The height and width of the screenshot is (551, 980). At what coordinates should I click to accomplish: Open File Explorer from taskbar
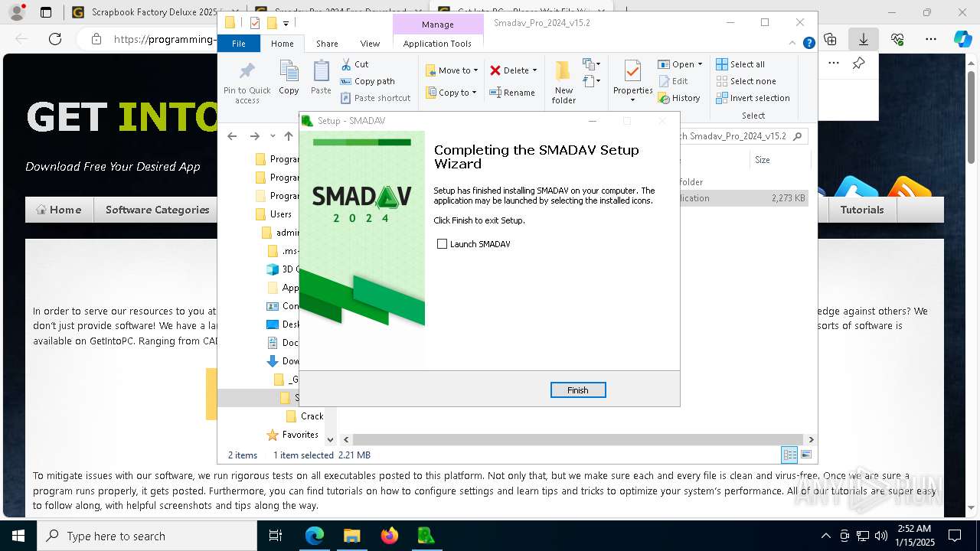coord(351,536)
